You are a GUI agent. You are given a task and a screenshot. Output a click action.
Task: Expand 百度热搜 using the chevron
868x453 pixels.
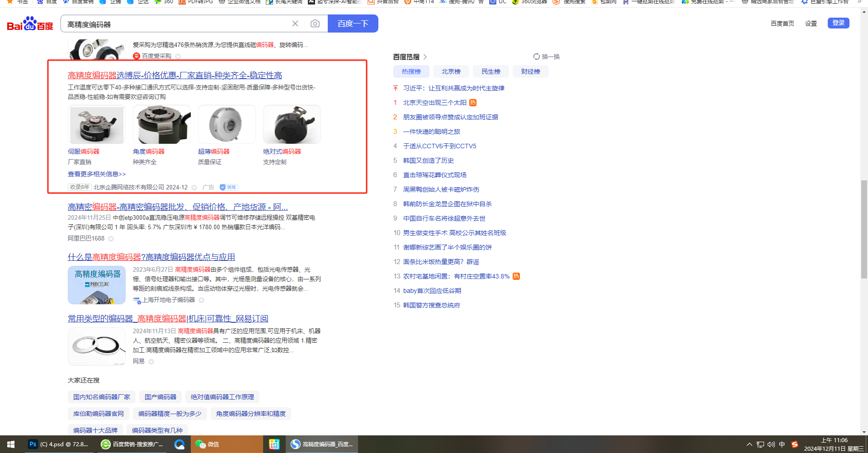[425, 57]
